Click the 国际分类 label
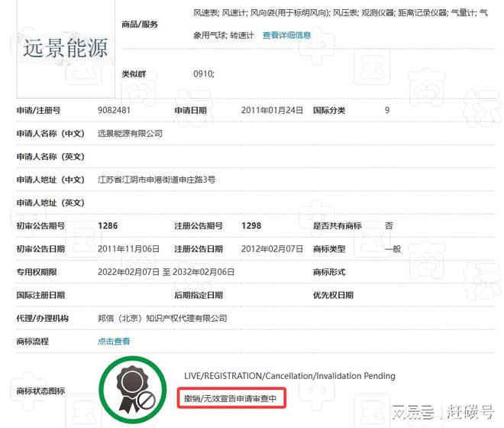Screen dimensions: 504x428 coord(329,110)
